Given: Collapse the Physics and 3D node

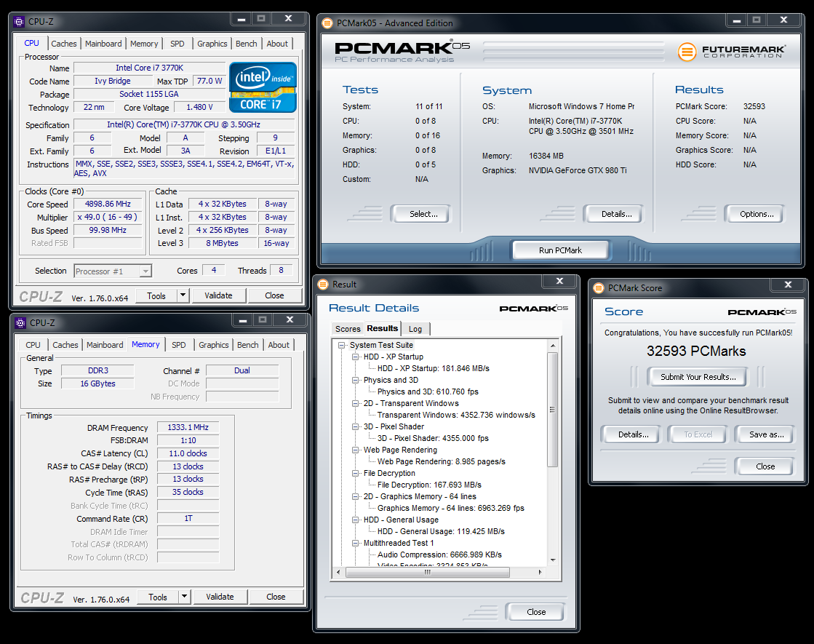Looking at the screenshot, I should point(356,380).
